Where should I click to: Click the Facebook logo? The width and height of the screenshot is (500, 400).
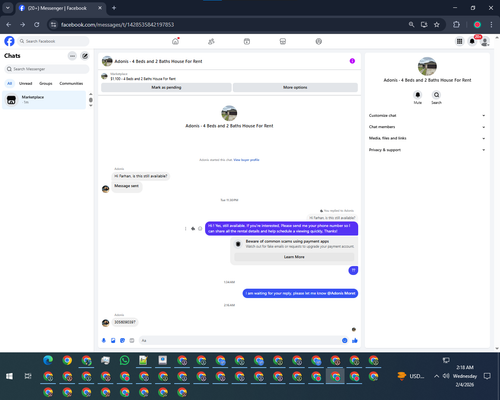pos(9,41)
